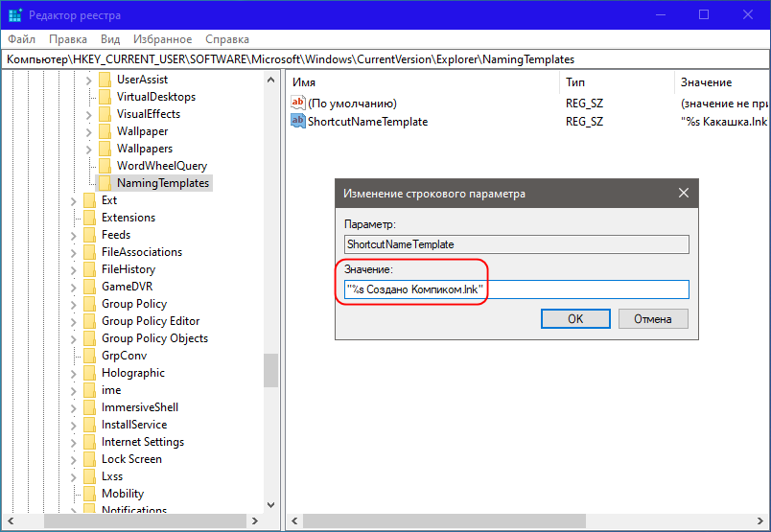The width and height of the screenshot is (771, 532).
Task: Select the Group Policy Objects key
Action: coord(155,338)
